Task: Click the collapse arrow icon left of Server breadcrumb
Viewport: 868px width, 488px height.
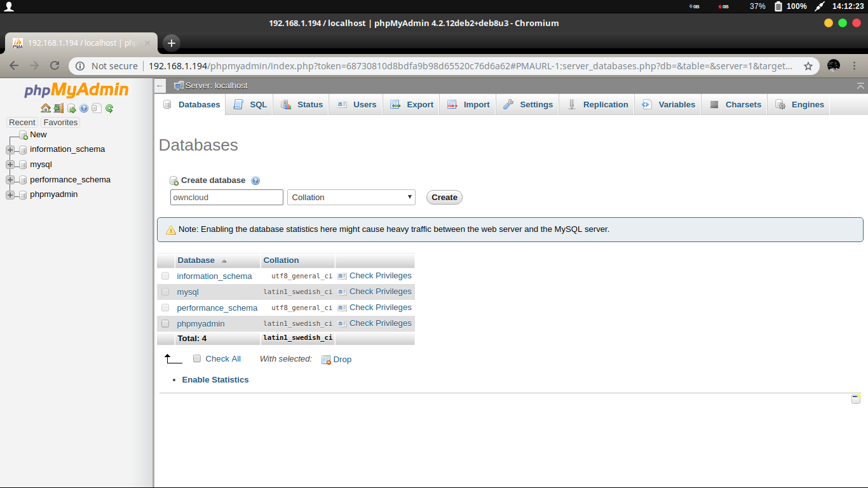Action: (x=160, y=85)
